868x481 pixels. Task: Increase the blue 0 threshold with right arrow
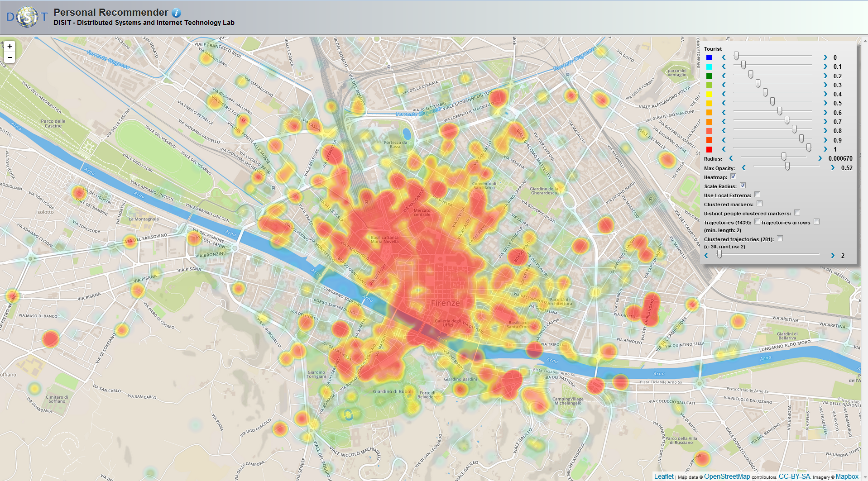coord(825,57)
